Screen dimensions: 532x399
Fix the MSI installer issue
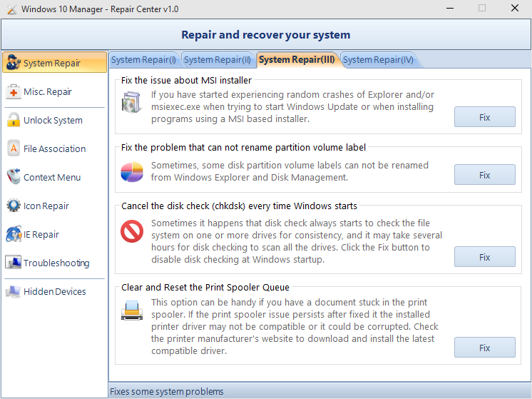pos(484,117)
